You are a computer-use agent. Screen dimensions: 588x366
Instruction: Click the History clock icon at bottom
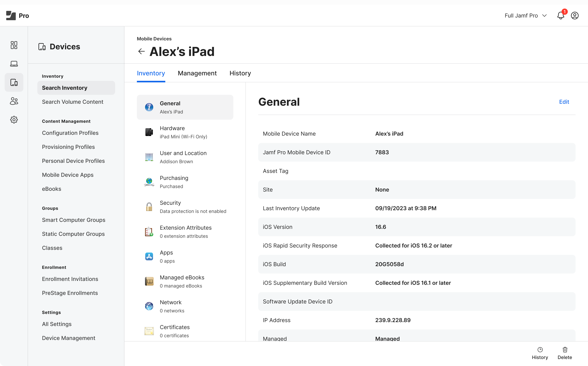click(540, 353)
